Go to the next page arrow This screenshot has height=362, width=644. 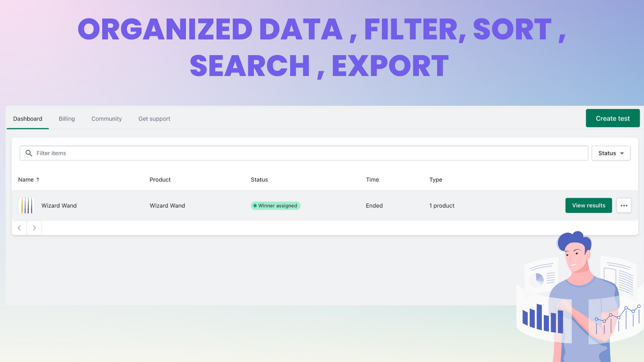(34, 228)
